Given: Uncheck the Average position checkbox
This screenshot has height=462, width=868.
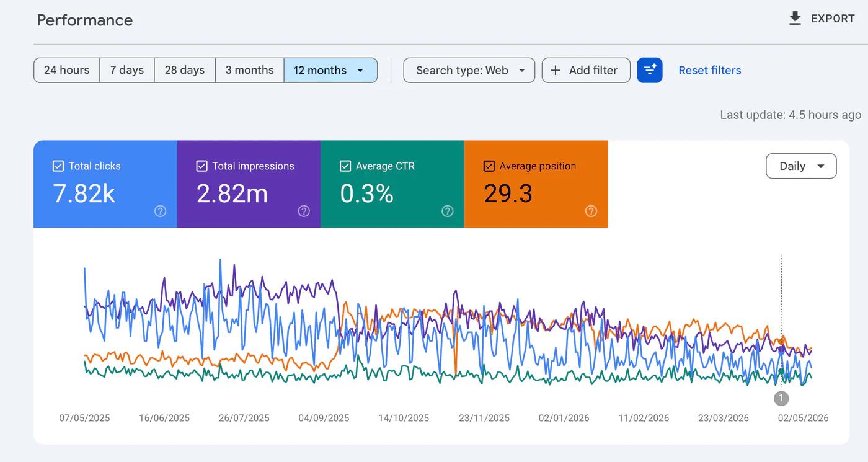Looking at the screenshot, I should [x=489, y=166].
